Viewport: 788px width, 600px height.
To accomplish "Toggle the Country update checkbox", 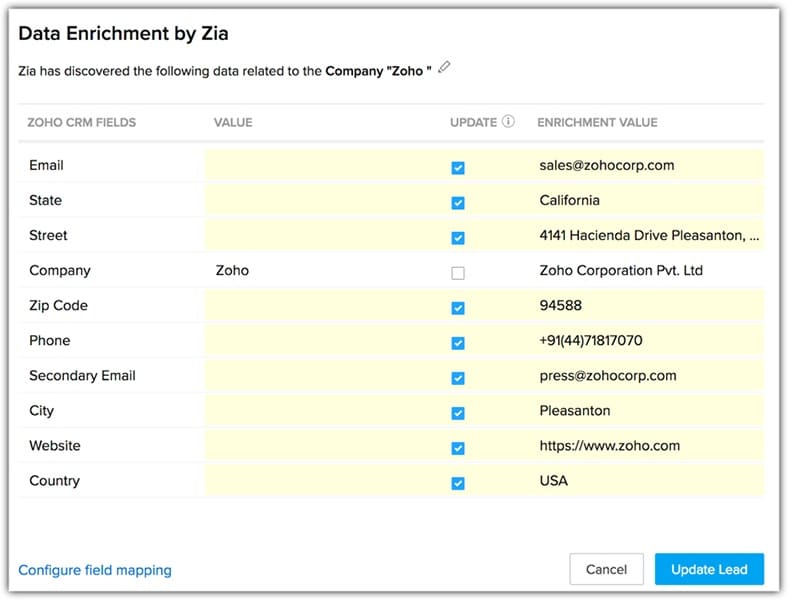I will [x=458, y=483].
